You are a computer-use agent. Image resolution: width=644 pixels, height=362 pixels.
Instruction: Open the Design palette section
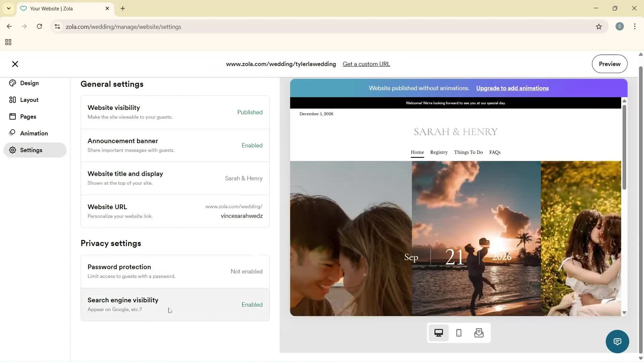(30, 83)
